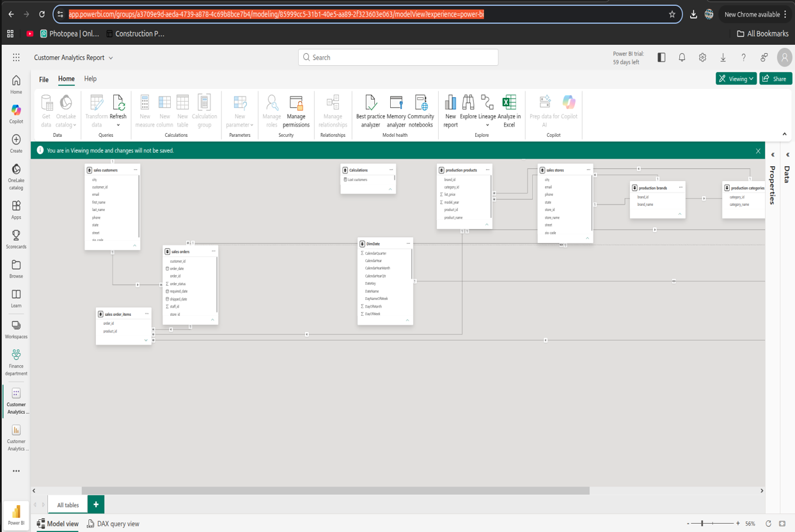Open Community notebooks
This screenshot has height=532, width=795.
421,111
